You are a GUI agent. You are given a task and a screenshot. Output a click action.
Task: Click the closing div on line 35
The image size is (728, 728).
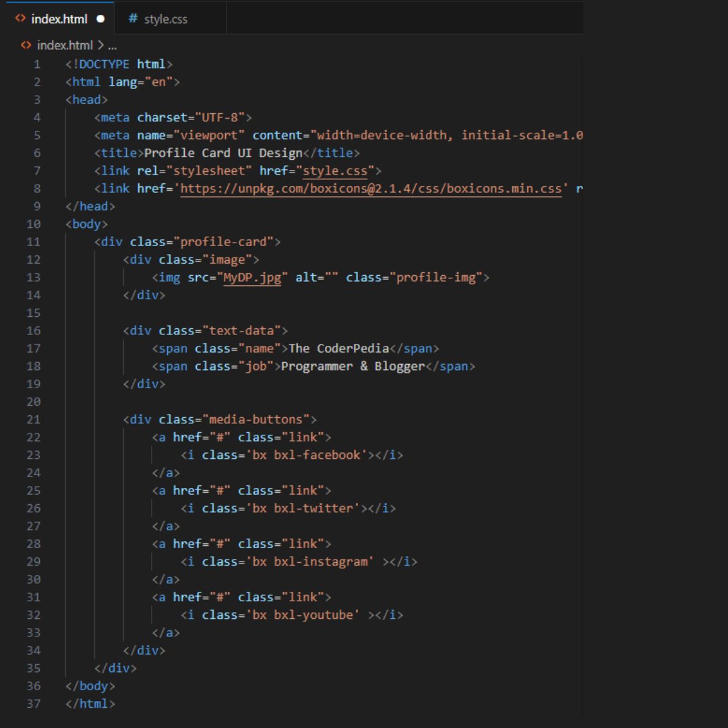(115, 668)
